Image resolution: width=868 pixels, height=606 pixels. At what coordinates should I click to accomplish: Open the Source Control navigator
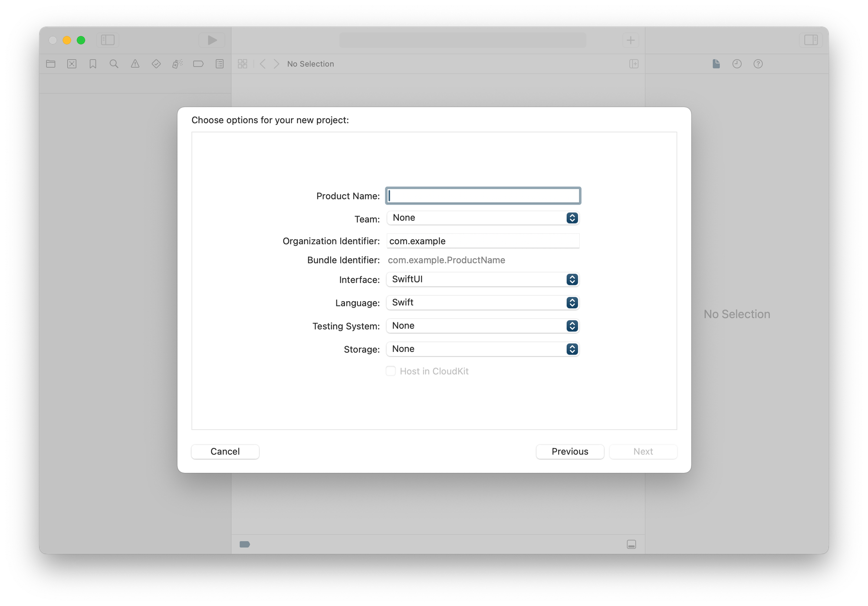point(71,64)
